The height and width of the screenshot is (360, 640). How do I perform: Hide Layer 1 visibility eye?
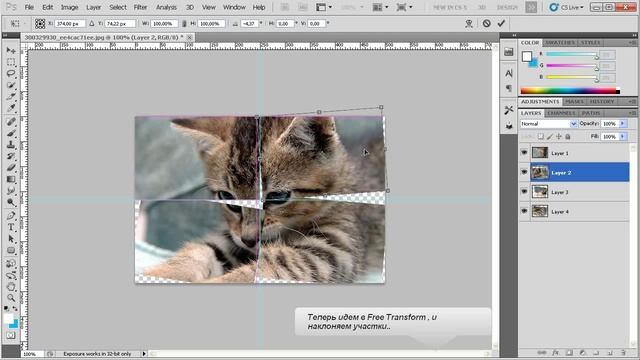[x=524, y=153]
